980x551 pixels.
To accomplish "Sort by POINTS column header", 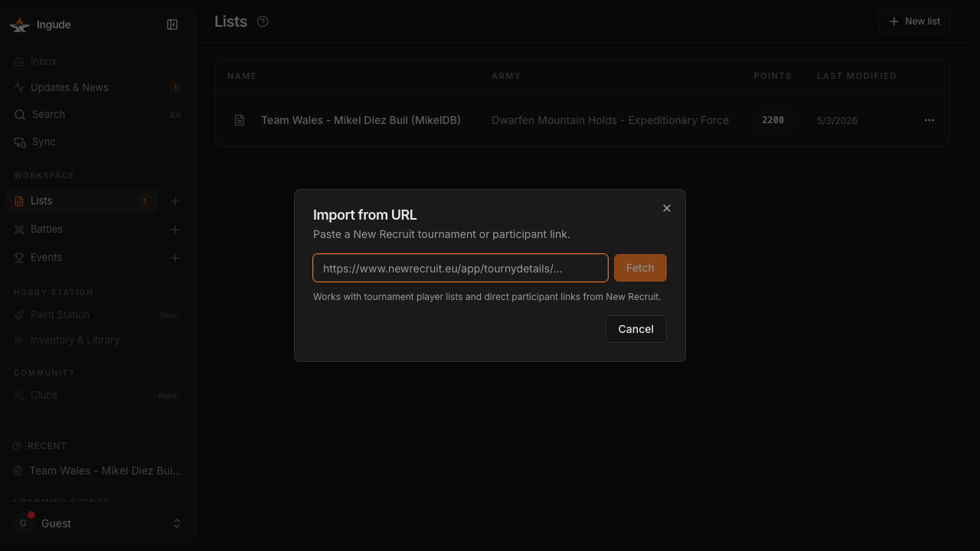I will point(773,76).
